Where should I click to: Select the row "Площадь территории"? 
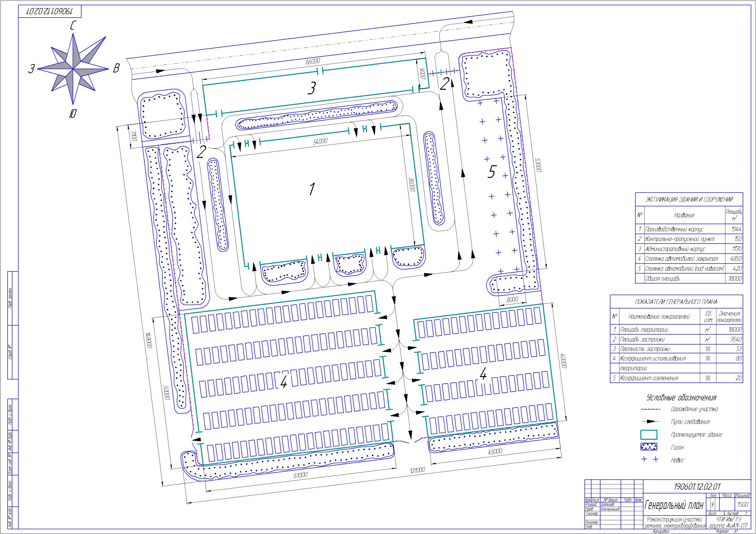pyautogui.click(x=676, y=330)
